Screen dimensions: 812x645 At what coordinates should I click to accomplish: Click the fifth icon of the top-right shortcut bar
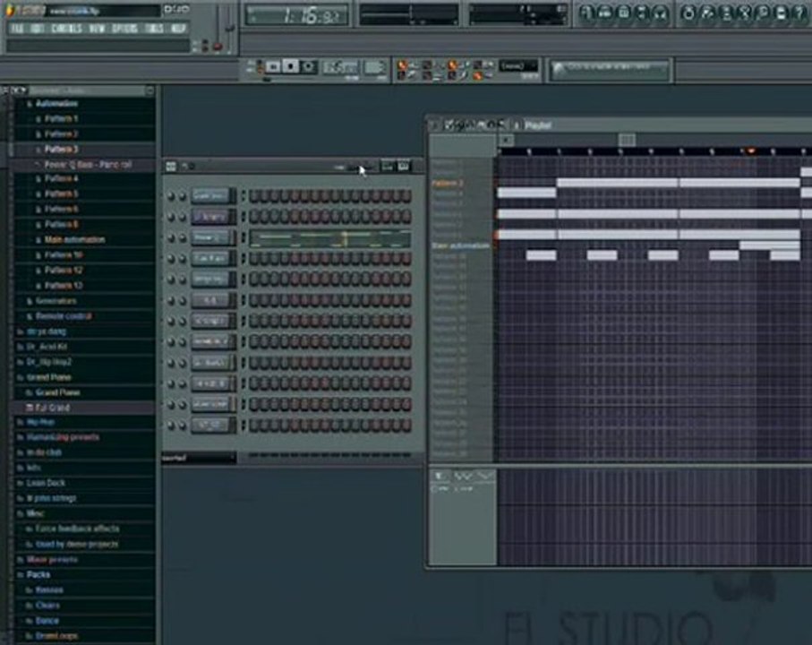tap(661, 13)
